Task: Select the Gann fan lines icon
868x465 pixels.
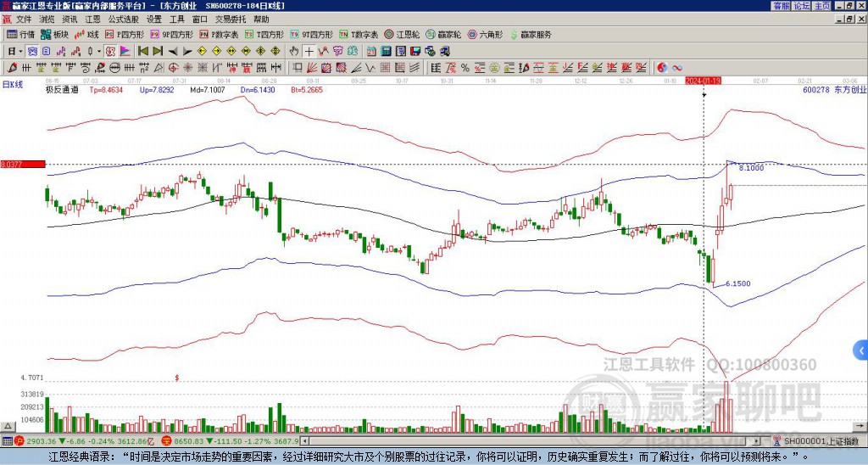Action: (x=312, y=68)
